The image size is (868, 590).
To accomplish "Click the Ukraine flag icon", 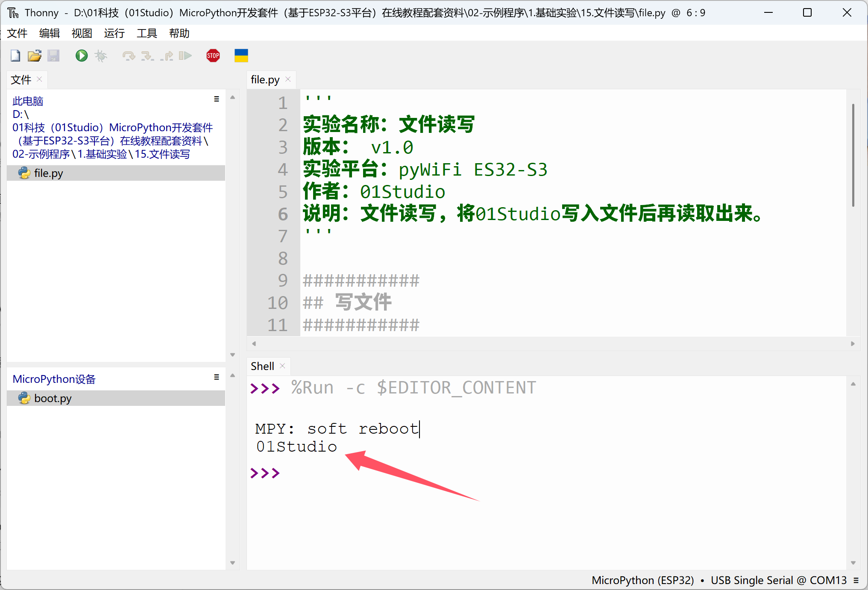I will point(241,56).
